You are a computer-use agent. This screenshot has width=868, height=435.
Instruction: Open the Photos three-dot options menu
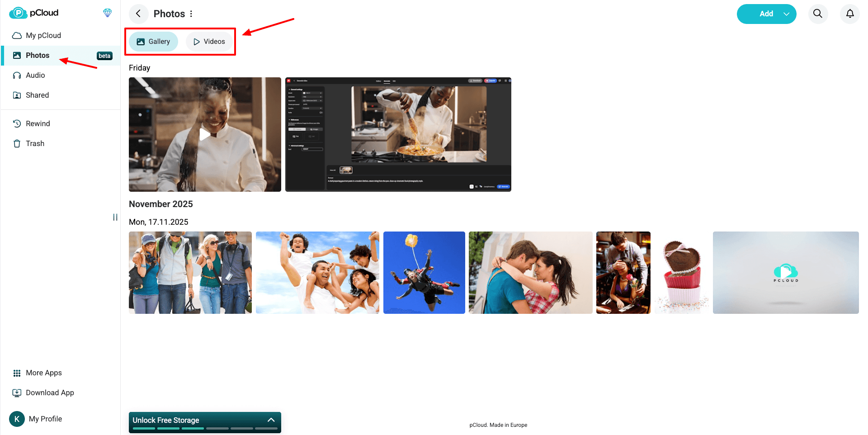click(191, 14)
